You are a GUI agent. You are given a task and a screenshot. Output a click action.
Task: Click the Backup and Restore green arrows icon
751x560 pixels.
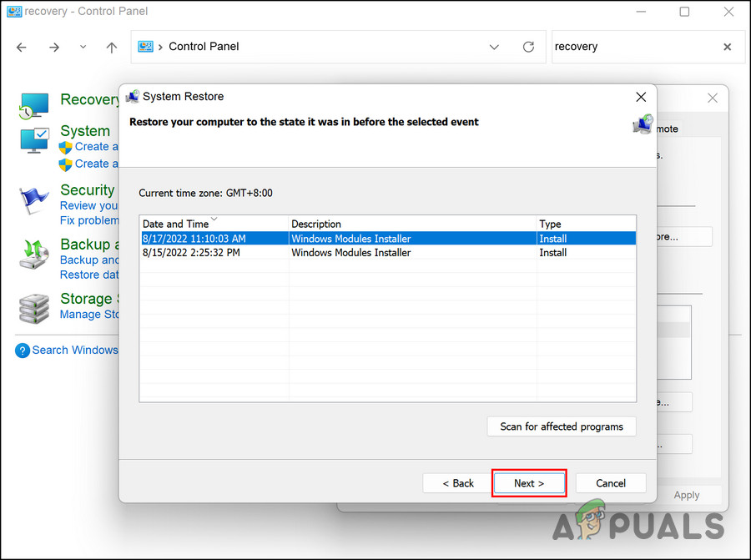(33, 255)
